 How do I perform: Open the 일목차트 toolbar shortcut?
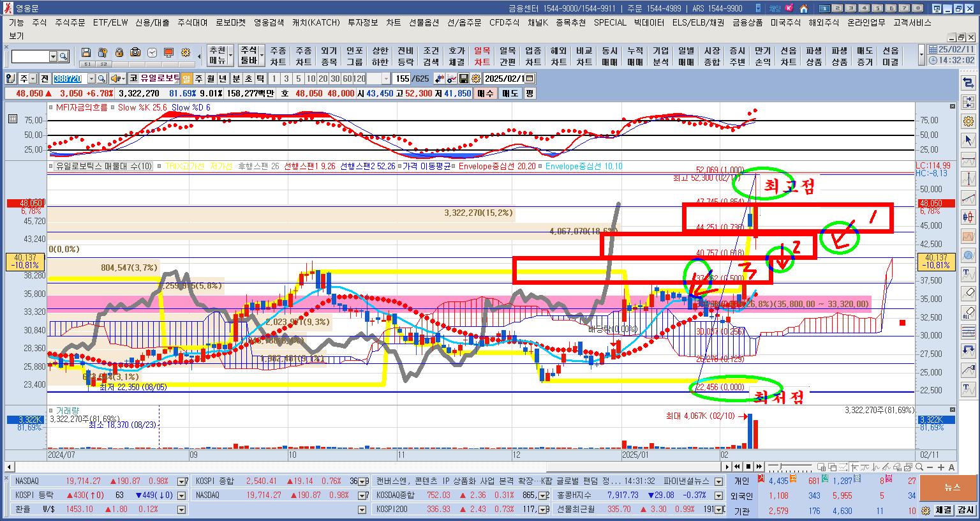(x=482, y=56)
